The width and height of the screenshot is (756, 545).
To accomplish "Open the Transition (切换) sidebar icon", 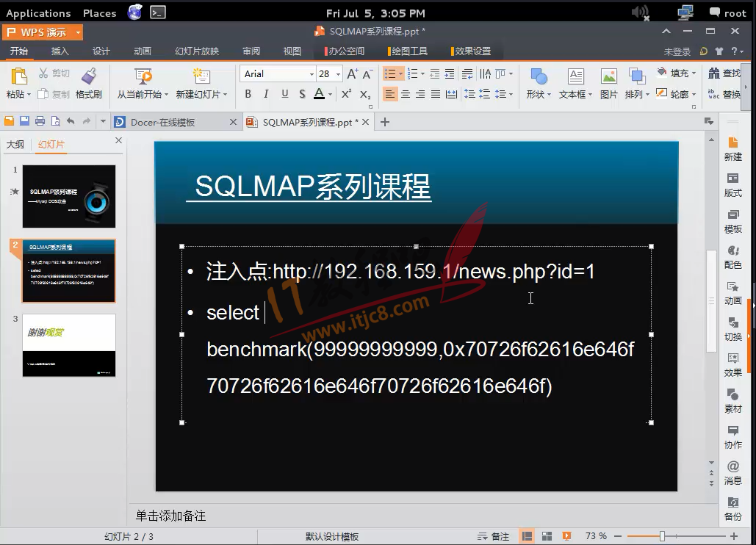I will coord(733,322).
